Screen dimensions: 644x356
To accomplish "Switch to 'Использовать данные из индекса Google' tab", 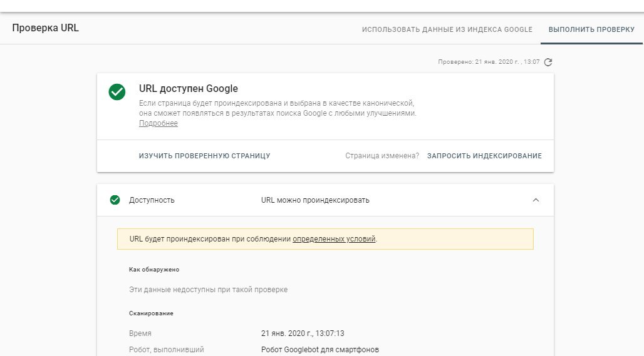I will pyautogui.click(x=447, y=29).
